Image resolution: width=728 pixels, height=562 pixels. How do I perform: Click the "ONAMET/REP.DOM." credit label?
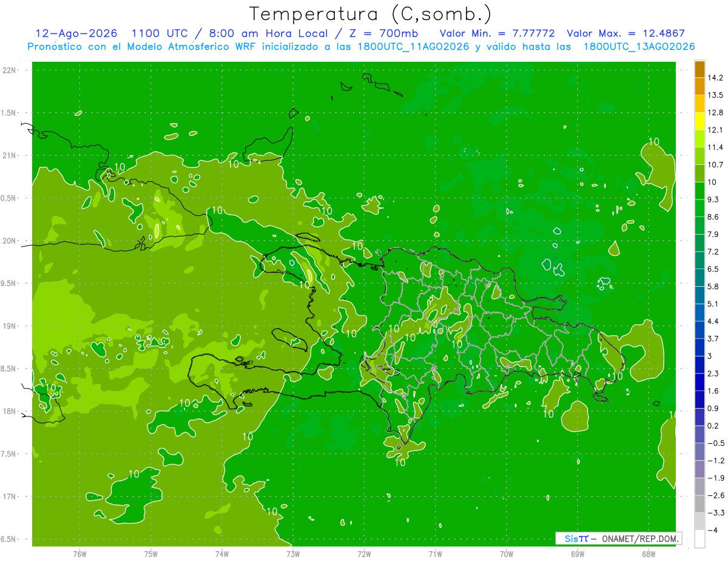639,538
